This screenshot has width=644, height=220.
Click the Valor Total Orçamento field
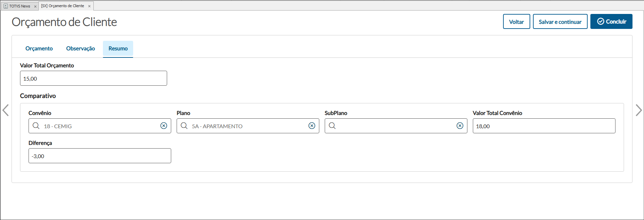(93, 79)
